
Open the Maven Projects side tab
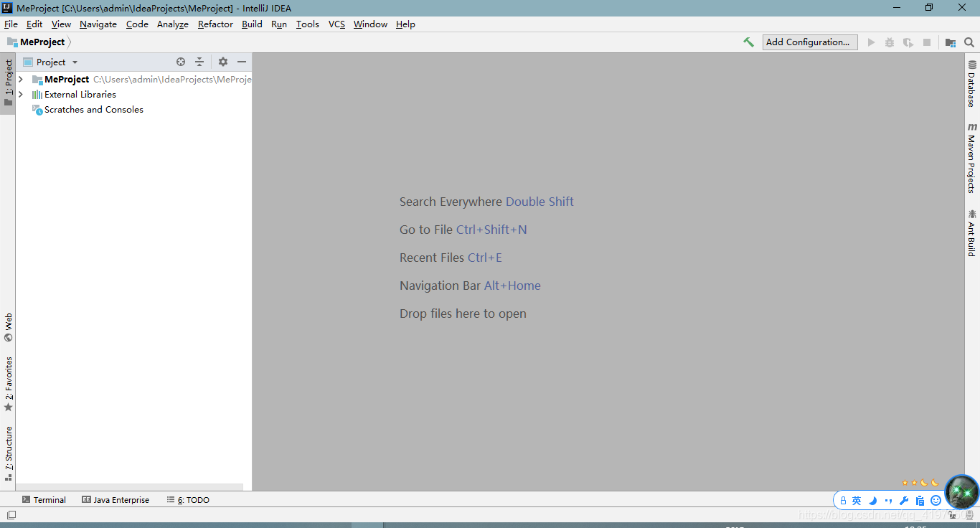972,158
